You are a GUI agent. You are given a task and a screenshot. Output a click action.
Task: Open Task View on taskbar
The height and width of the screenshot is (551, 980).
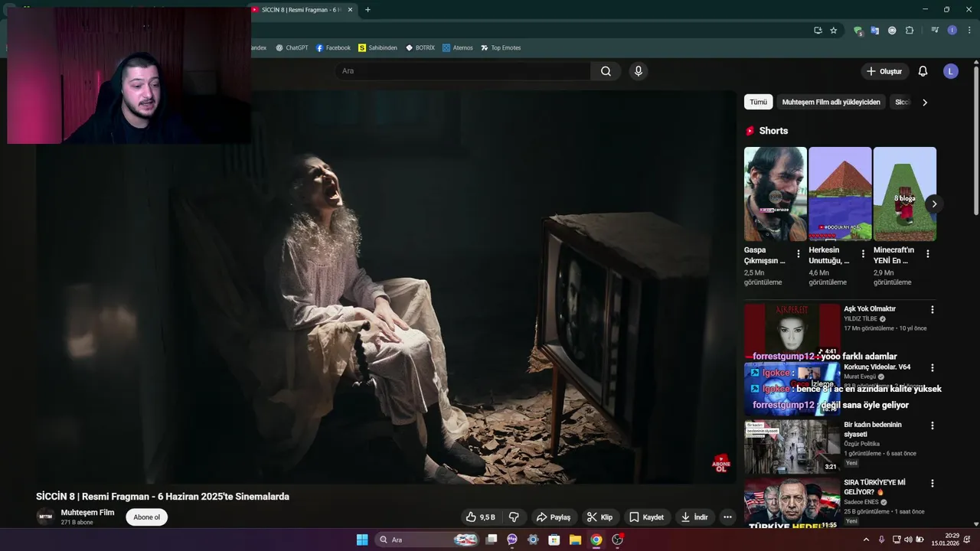(x=492, y=540)
